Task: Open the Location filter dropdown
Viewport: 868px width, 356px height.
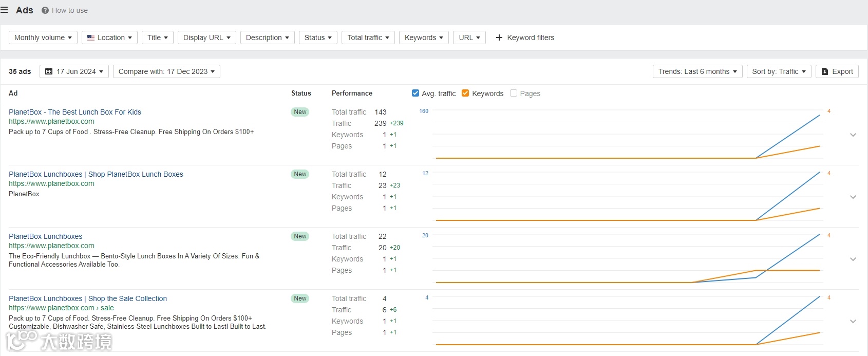Action: tap(109, 38)
